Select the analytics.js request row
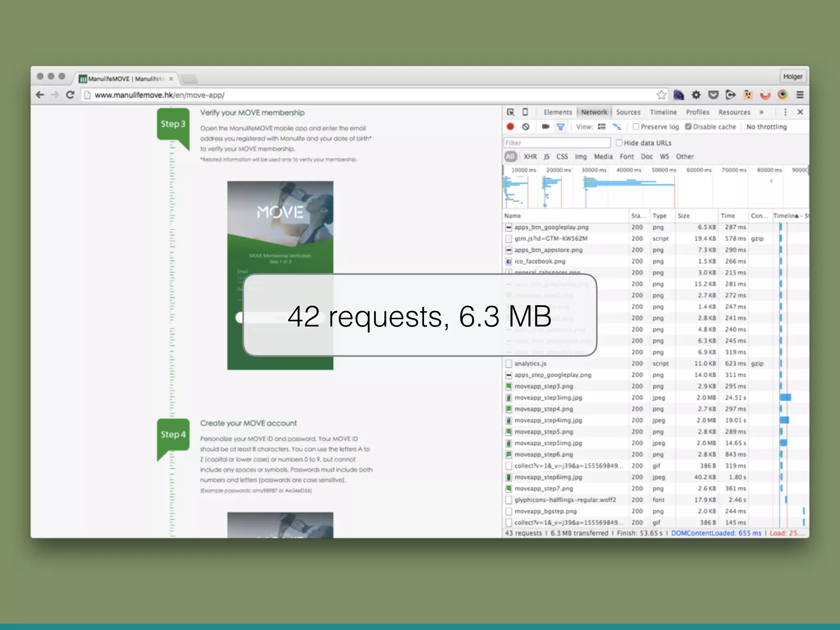Image resolution: width=840 pixels, height=630 pixels. coord(656,363)
